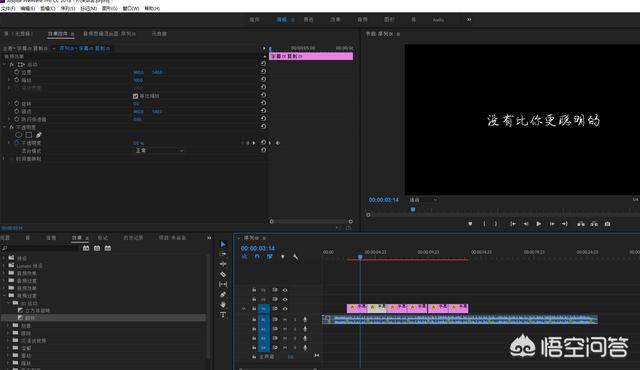Open the 混合模式 dropdown showing 正常
The width and height of the screenshot is (640, 370).
click(159, 151)
